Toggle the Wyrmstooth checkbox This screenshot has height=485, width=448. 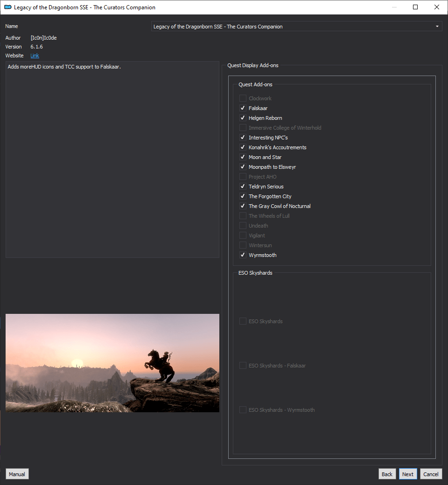[x=243, y=255]
